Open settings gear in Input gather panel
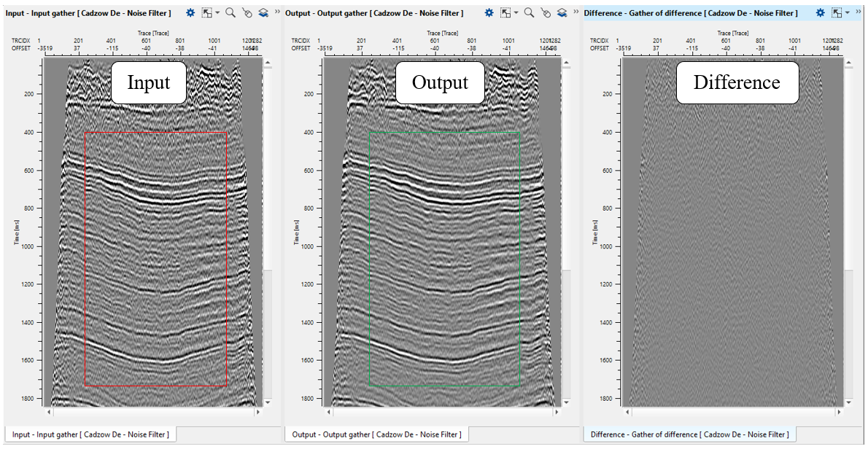The height and width of the screenshot is (449, 868). (x=190, y=13)
